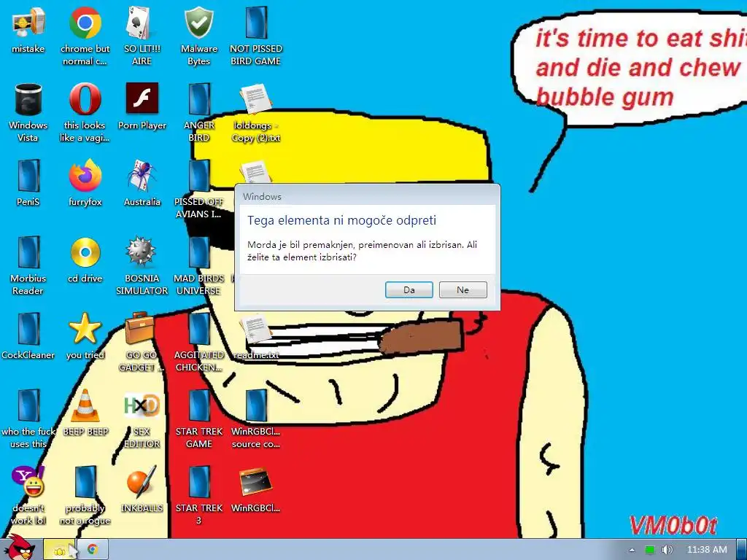
Task: Show hidden tray icons arrow
Action: (632, 550)
